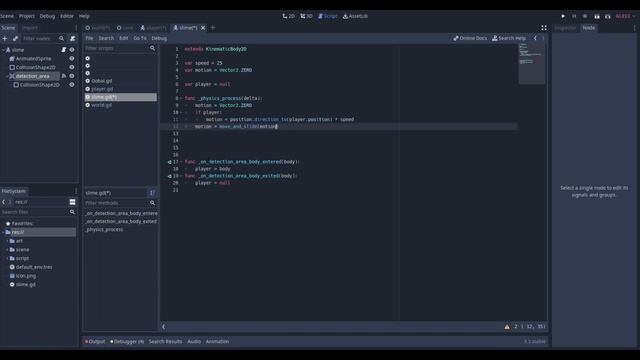Click the signal connection icon at line 17

coord(169,162)
